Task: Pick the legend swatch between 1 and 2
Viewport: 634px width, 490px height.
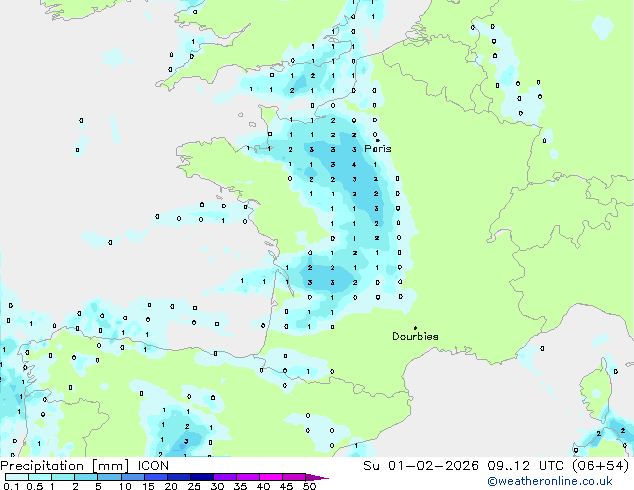Action: pos(63,477)
